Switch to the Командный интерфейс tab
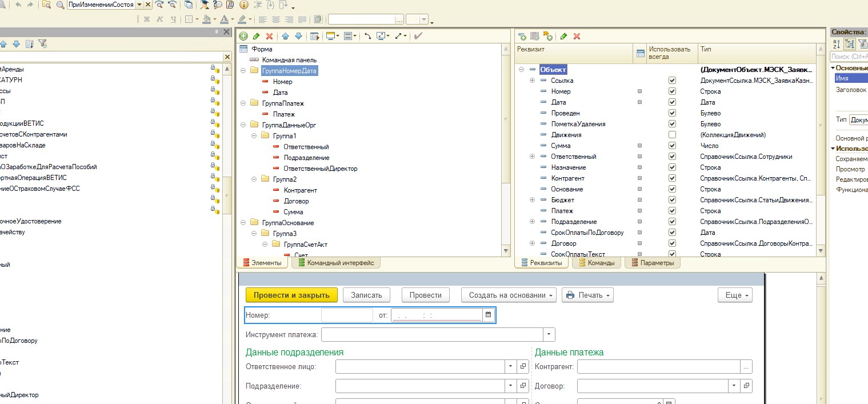The width and height of the screenshot is (868, 404). coord(336,263)
